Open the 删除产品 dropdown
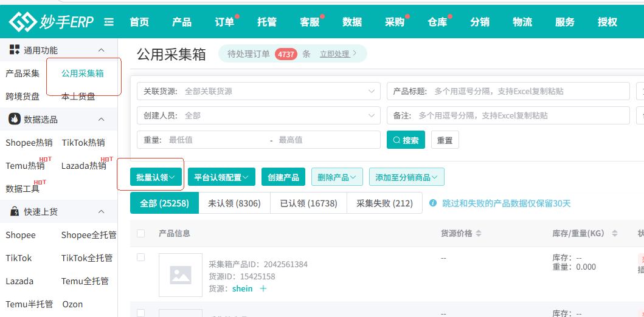644x317 pixels. (x=337, y=177)
